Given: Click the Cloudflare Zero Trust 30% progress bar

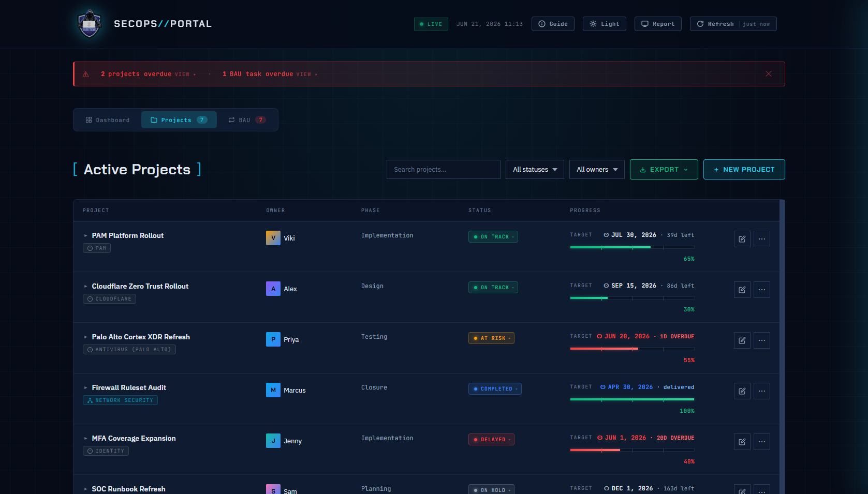Looking at the screenshot, I should click(x=632, y=298).
